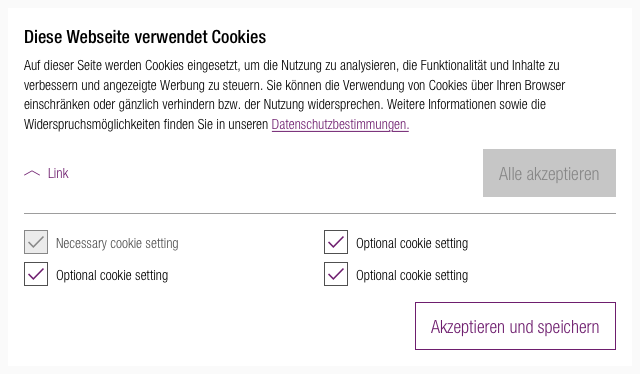Click lower right 'Optional cookie setting' label

[x=412, y=276]
